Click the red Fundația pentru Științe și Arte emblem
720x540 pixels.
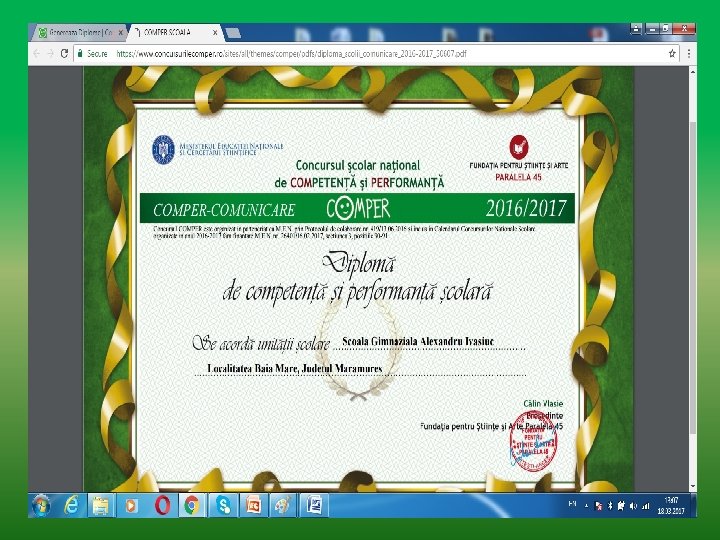[518, 146]
